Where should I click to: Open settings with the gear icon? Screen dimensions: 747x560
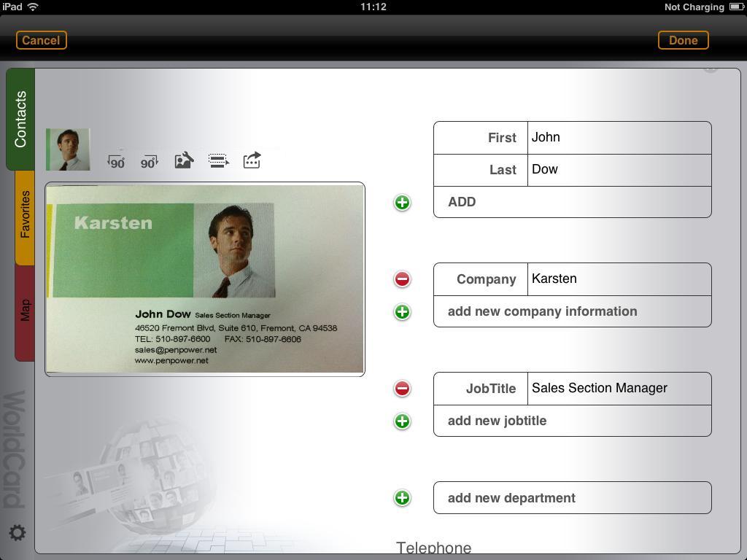click(18, 533)
